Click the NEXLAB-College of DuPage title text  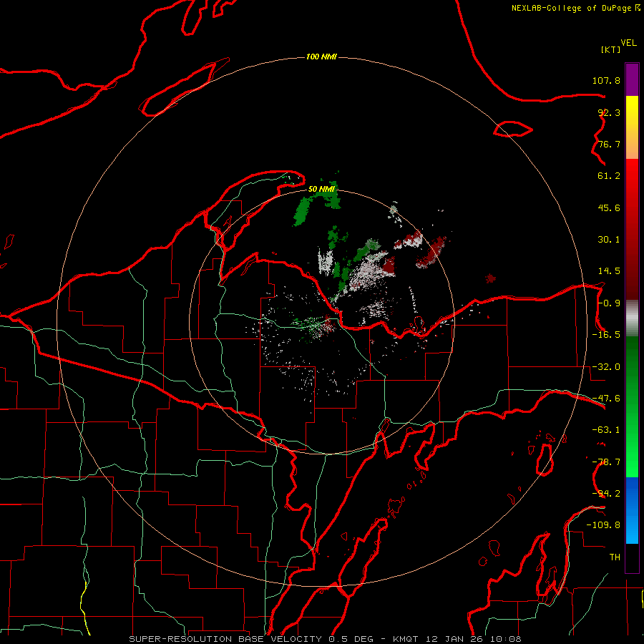571,8
